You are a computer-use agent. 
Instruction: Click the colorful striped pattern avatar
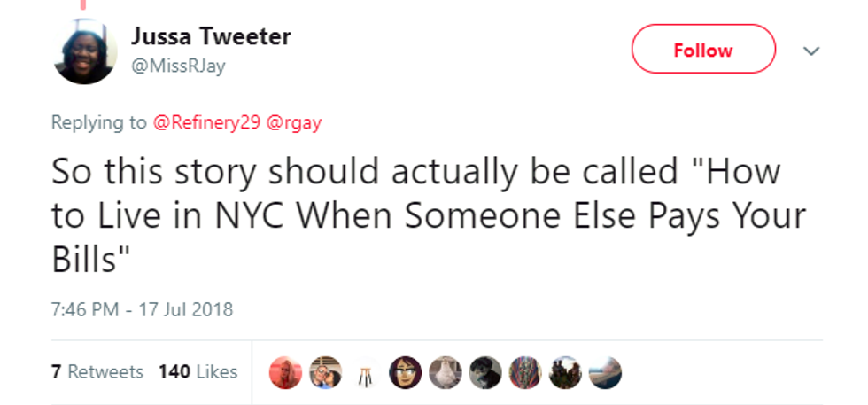click(x=524, y=373)
